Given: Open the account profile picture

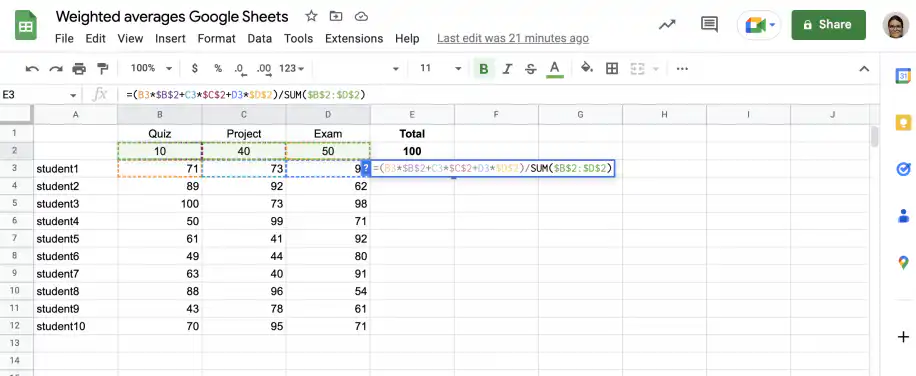Looking at the screenshot, I should point(895,25).
